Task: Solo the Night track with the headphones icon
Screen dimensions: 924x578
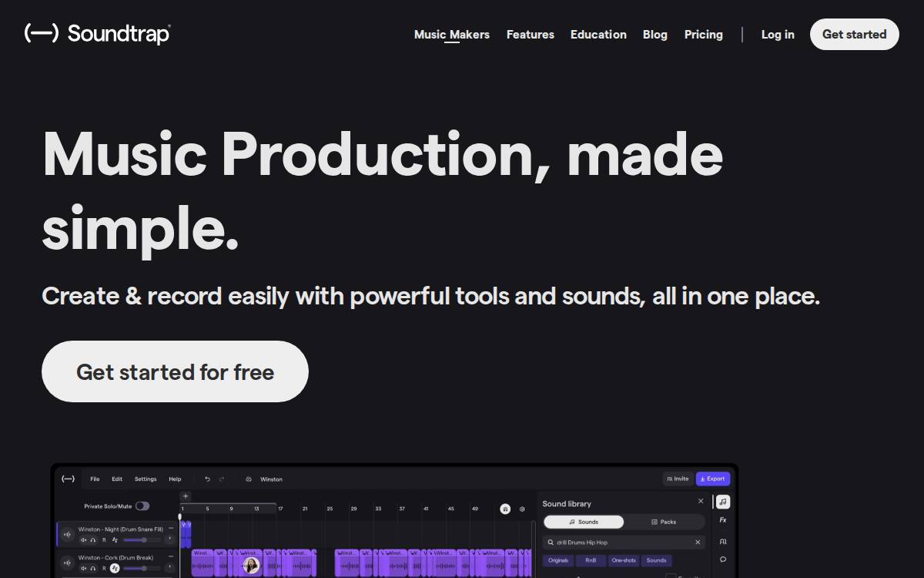Action: (93, 539)
